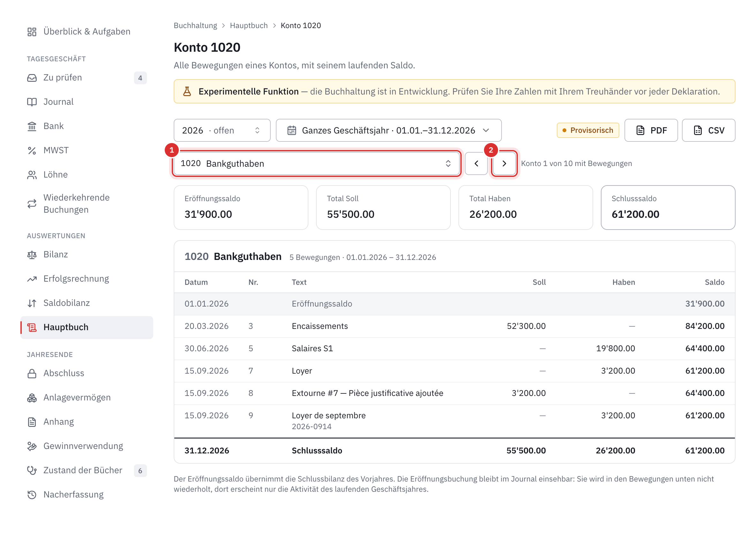
Task: Click the Bank building icon
Action: (x=32, y=126)
